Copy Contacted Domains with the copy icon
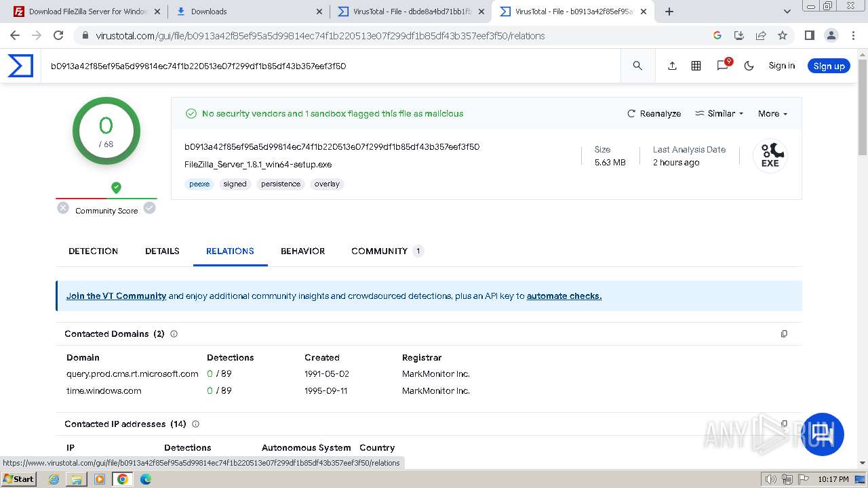Viewport: 868px width, 488px height. coord(784,333)
